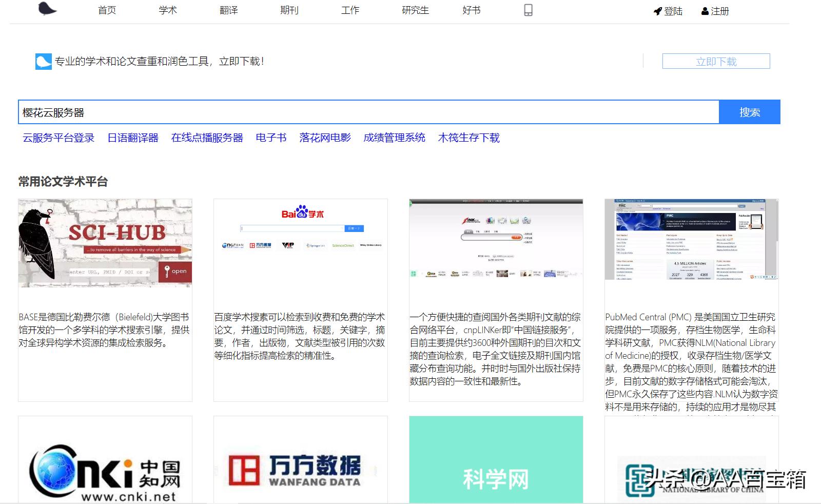
Task: Click the blackbird logo in the top-left corner
Action: coord(46,9)
